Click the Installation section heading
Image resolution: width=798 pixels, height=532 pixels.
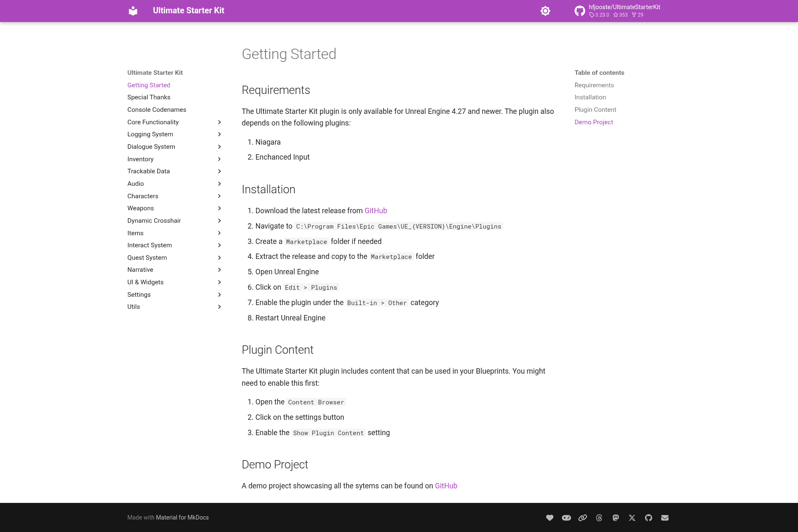(268, 190)
